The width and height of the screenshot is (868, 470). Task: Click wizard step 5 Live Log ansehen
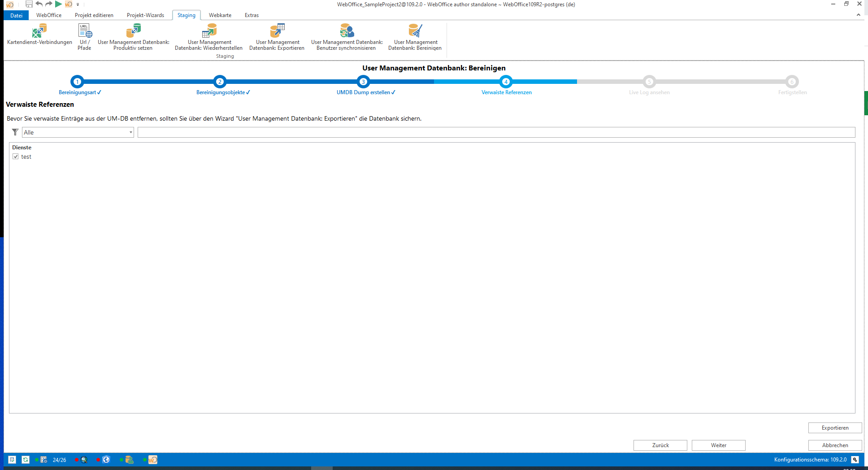649,82
